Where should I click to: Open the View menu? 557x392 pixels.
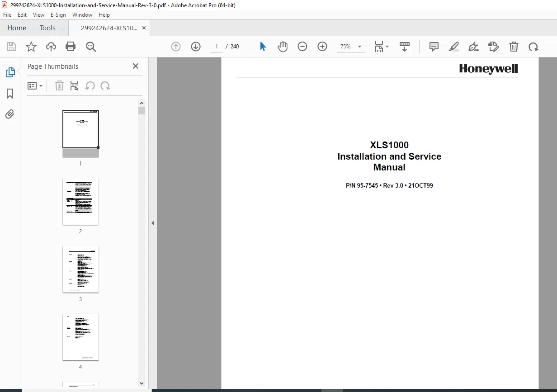coord(38,15)
